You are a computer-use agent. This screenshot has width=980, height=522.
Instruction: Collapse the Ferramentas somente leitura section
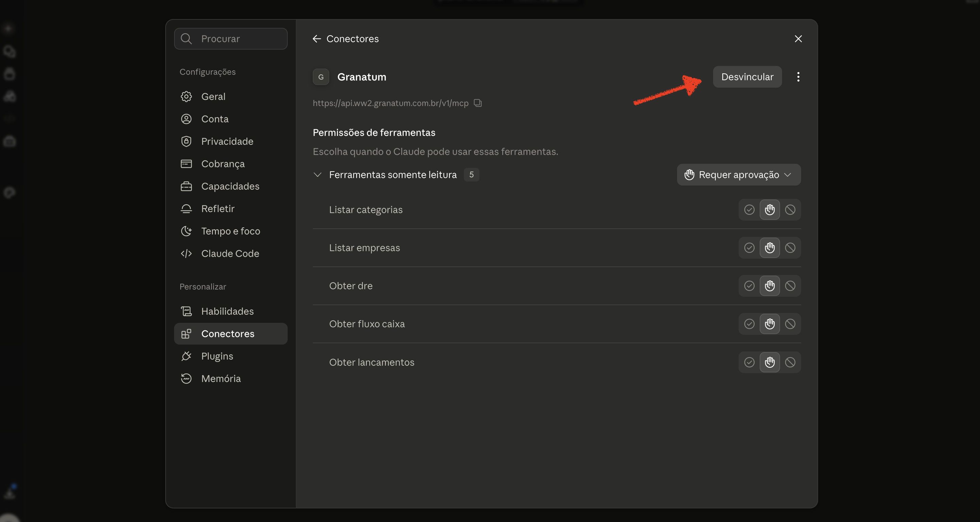point(317,175)
